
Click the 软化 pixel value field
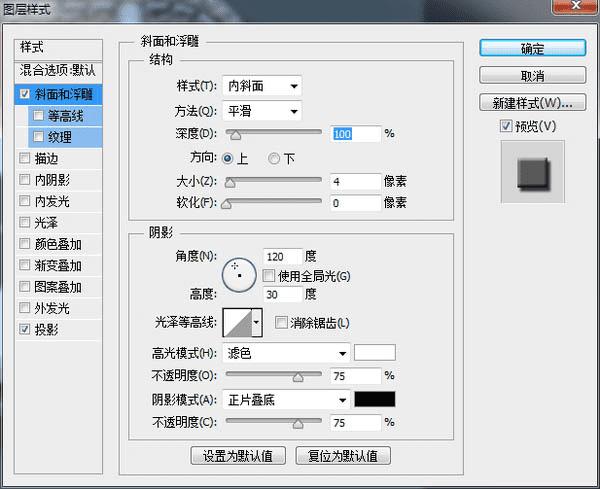tap(356, 203)
